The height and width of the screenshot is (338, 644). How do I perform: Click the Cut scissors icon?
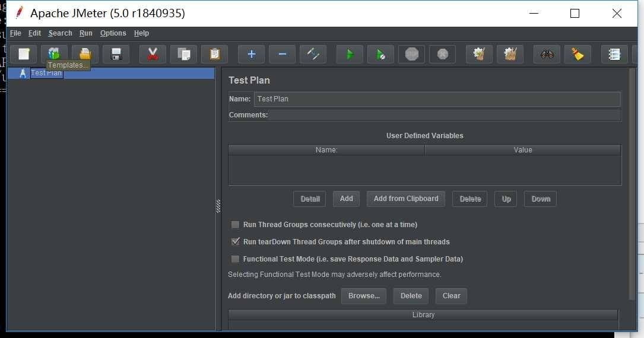153,54
